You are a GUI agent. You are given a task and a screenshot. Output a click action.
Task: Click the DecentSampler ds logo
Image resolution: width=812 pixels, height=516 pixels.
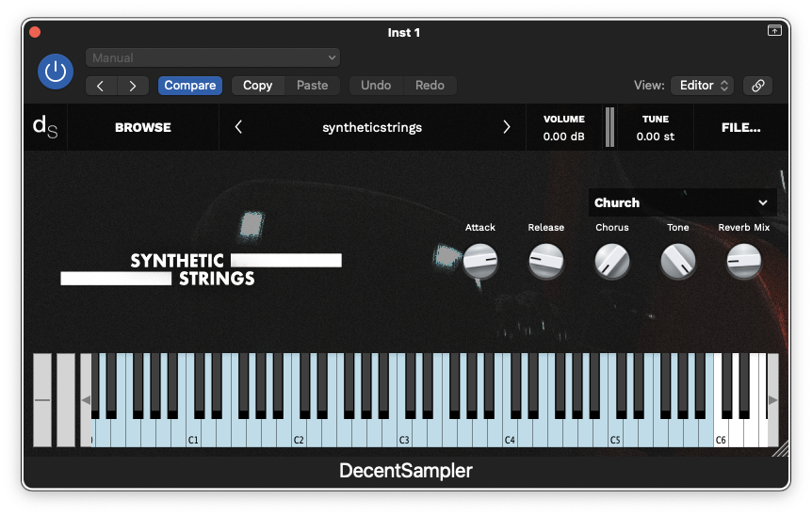coord(45,127)
